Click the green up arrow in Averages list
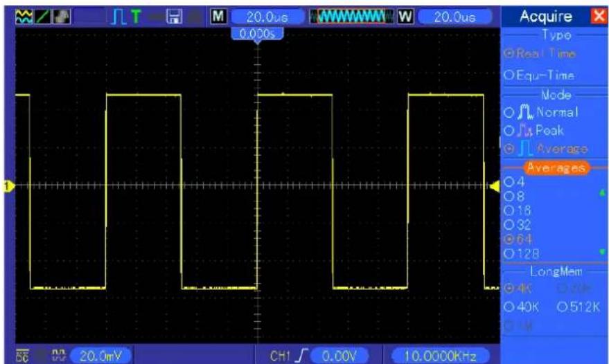This screenshot has width=609, height=364. (602, 192)
